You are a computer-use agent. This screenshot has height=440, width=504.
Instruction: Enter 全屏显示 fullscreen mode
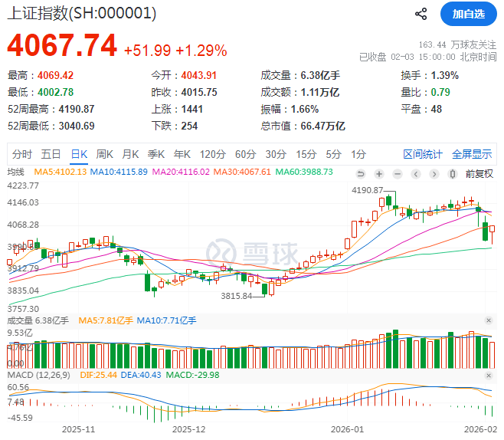pos(472,153)
